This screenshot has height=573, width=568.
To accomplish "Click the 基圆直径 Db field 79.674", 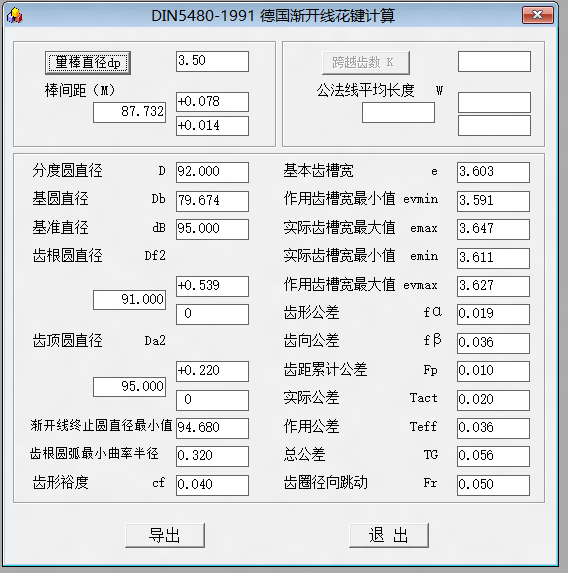I will click(x=212, y=201).
